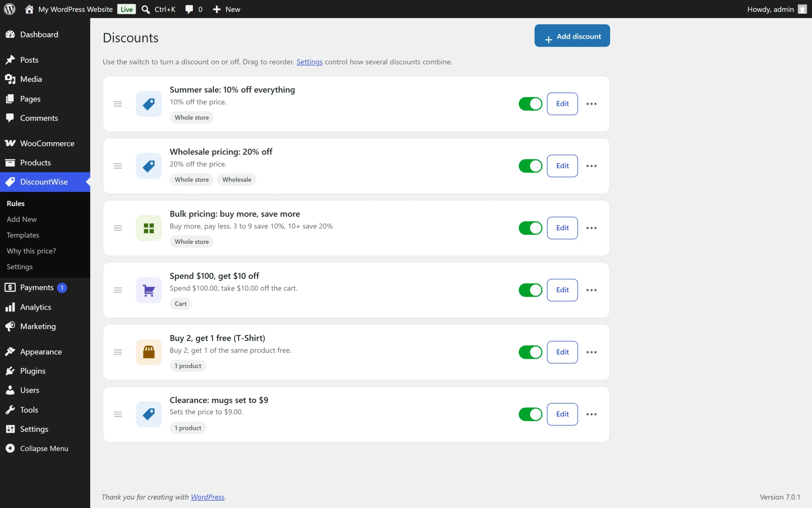
Task: Click the Payments notification badge 1
Action: pyautogui.click(x=62, y=288)
